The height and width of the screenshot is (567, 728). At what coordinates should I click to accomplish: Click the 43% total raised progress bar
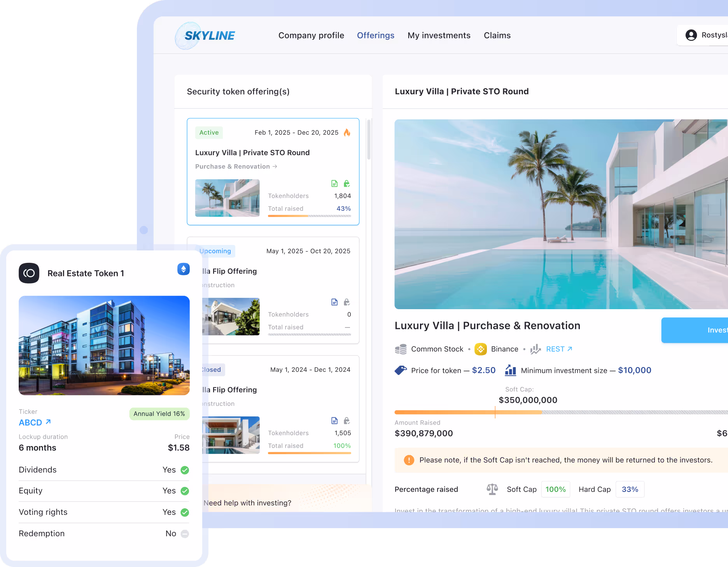point(310,216)
